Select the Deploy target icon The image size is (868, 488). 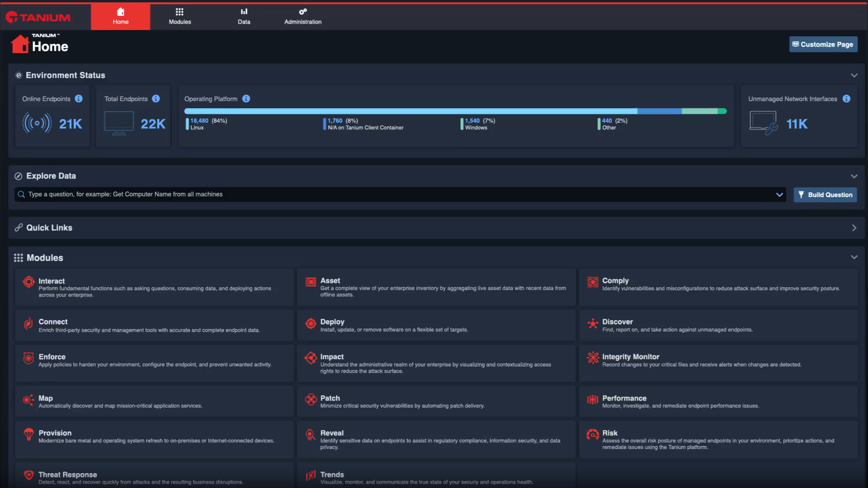(310, 323)
